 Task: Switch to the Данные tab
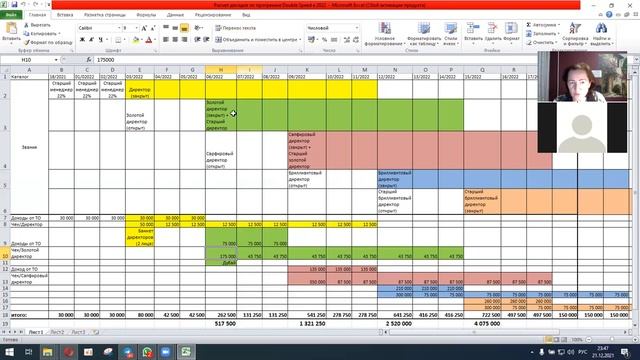point(176,15)
